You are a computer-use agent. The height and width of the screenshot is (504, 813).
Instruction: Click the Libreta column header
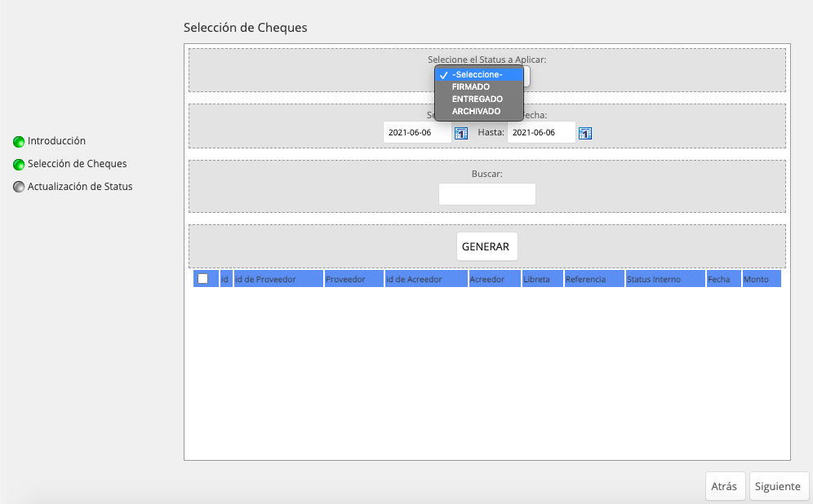click(x=542, y=279)
